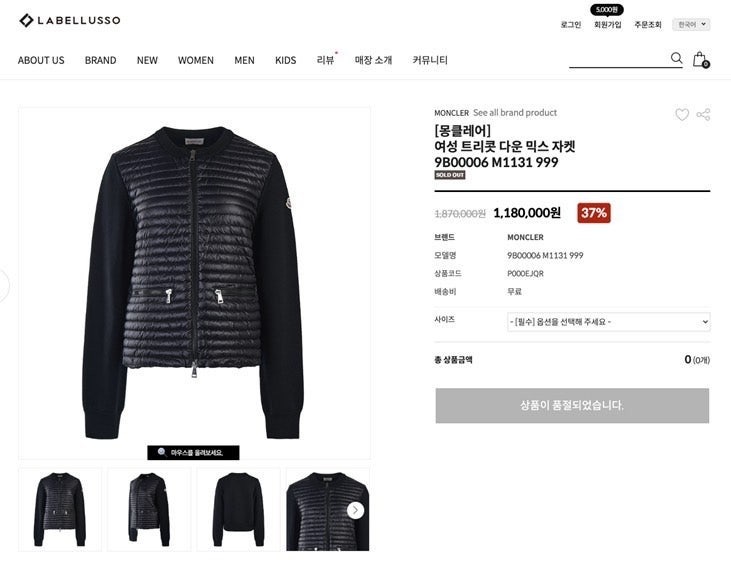731x565 pixels.
Task: Click the previous arrow at left edge
Action: (x=3, y=285)
